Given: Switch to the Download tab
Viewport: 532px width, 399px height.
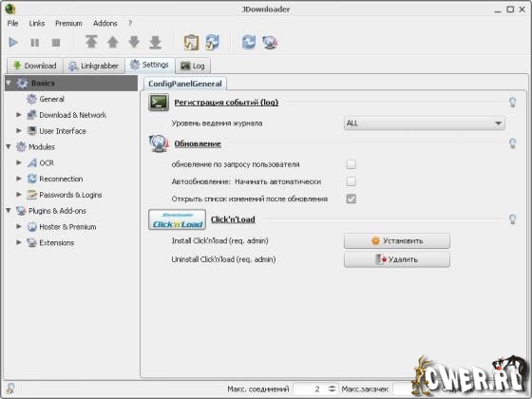Looking at the screenshot, I should point(35,66).
